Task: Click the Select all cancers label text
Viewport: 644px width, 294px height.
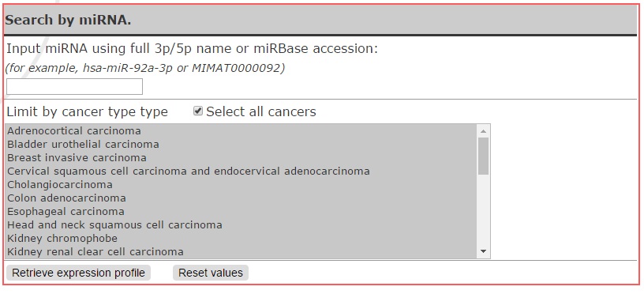Action: [261, 111]
